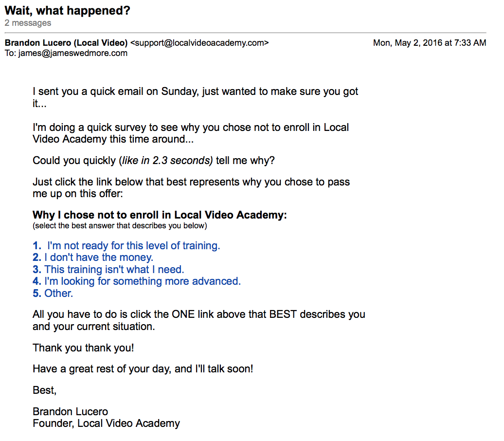Click the recipient james@jameswedmore.com address
The image size is (504, 441).
point(72,53)
